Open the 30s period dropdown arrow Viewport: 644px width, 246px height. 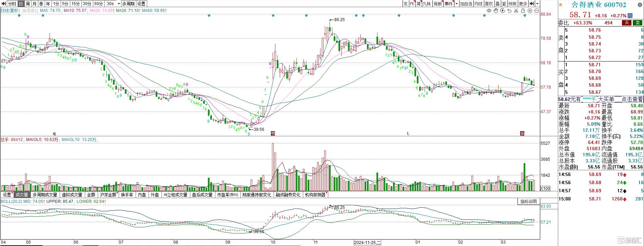(118, 4)
